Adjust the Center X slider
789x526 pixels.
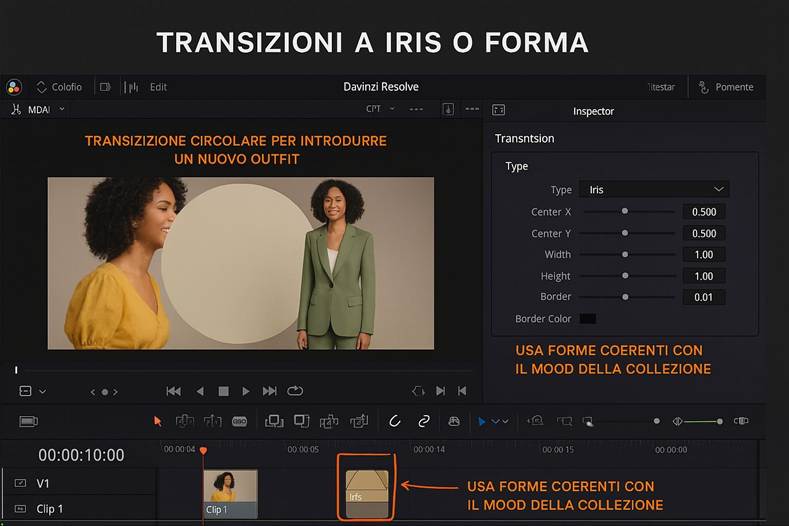pos(627,211)
